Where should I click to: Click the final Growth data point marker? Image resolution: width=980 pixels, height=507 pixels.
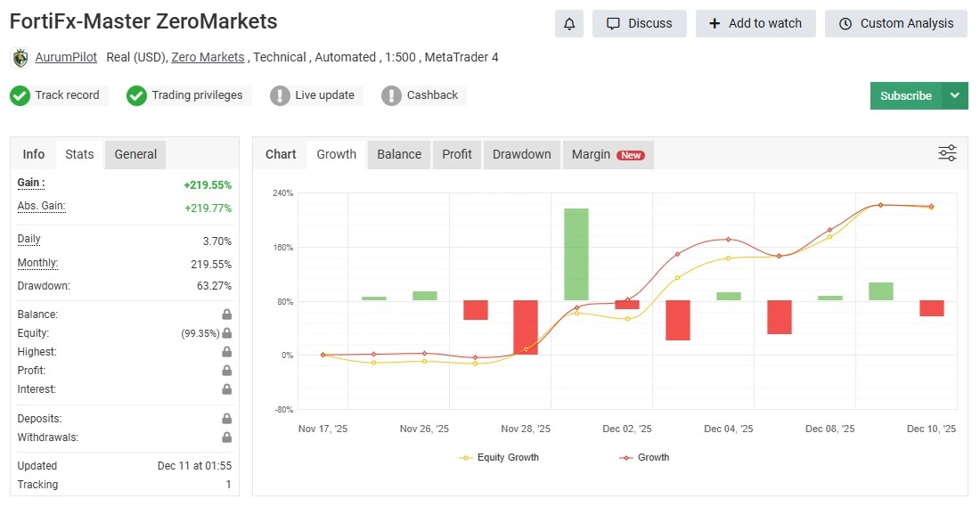tap(931, 207)
